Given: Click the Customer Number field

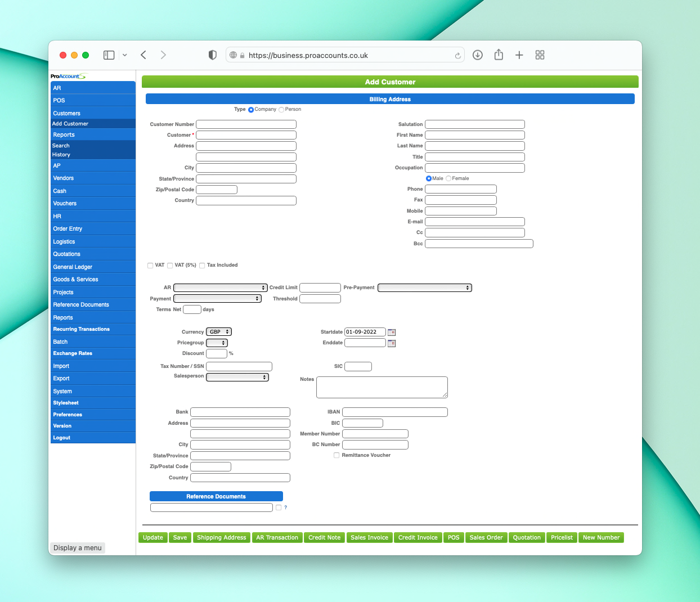Looking at the screenshot, I should 246,124.
